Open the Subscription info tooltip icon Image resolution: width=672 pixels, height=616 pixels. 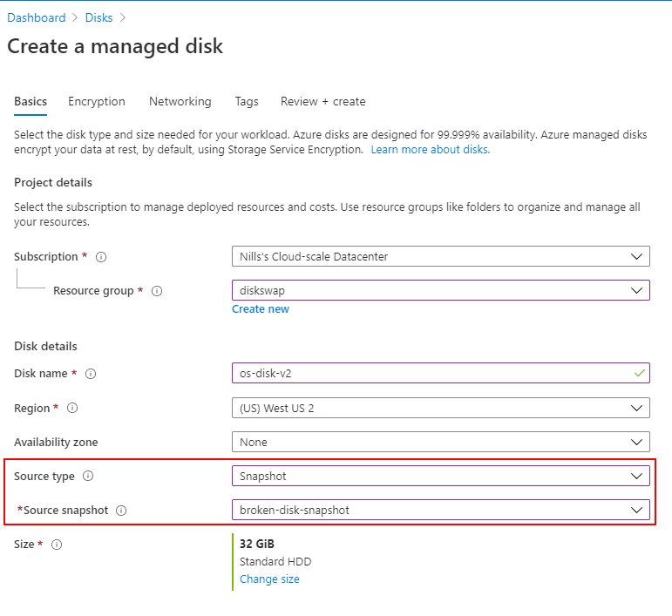click(x=101, y=257)
